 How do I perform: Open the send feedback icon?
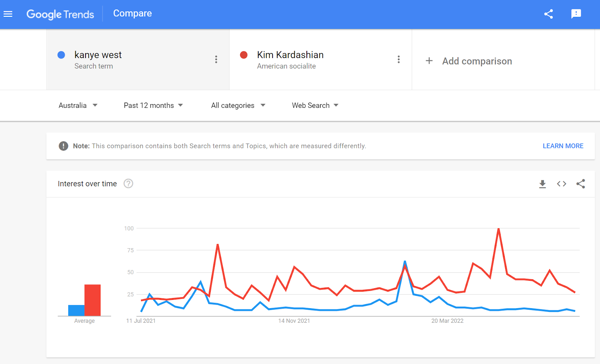tap(576, 14)
